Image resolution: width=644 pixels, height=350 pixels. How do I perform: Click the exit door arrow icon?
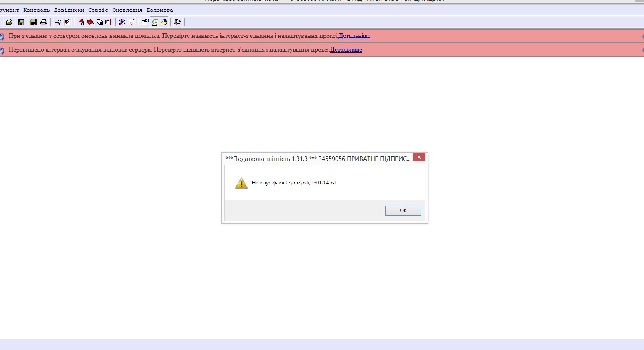tap(178, 22)
